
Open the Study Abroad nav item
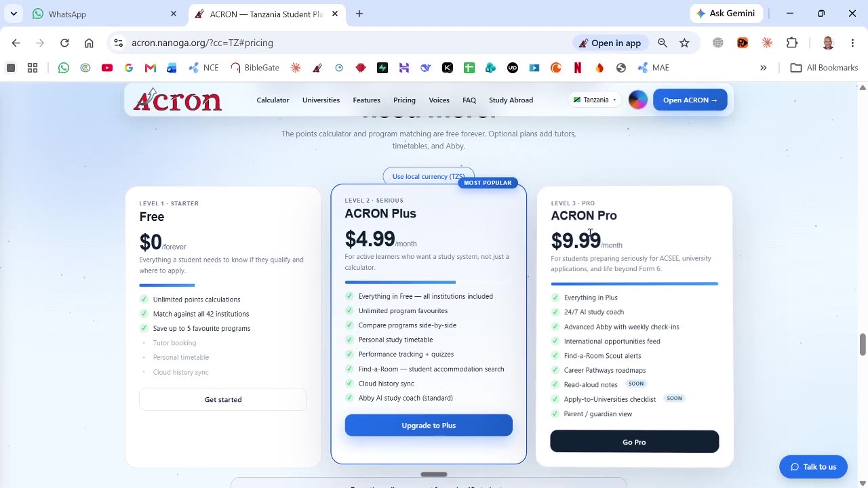coord(511,100)
